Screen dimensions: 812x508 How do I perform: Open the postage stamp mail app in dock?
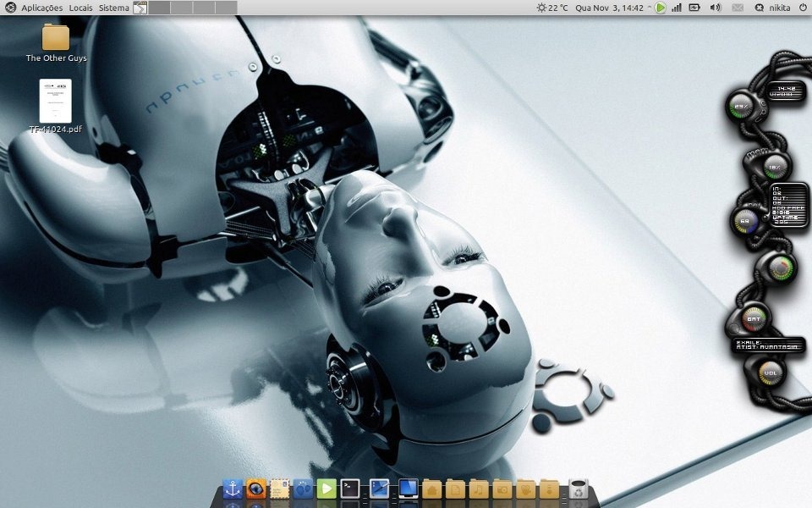point(280,489)
